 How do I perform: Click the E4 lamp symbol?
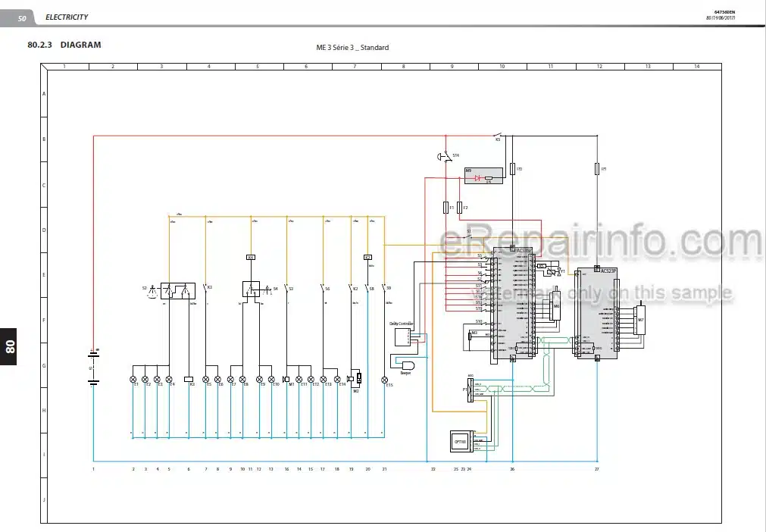pos(169,379)
